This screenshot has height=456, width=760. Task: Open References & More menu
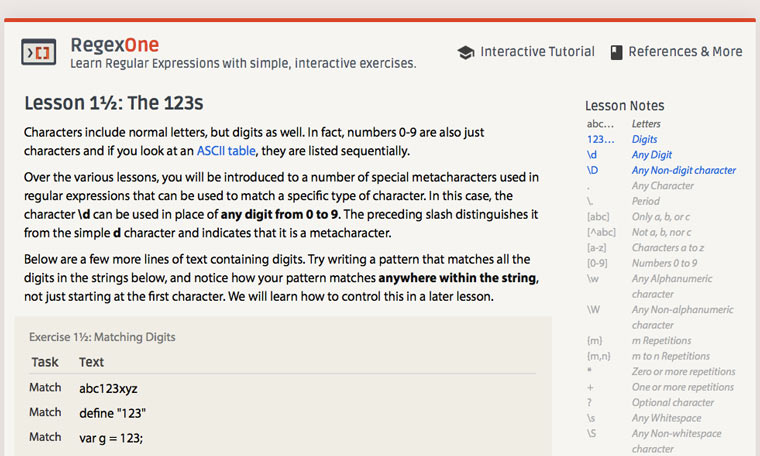[x=685, y=52]
